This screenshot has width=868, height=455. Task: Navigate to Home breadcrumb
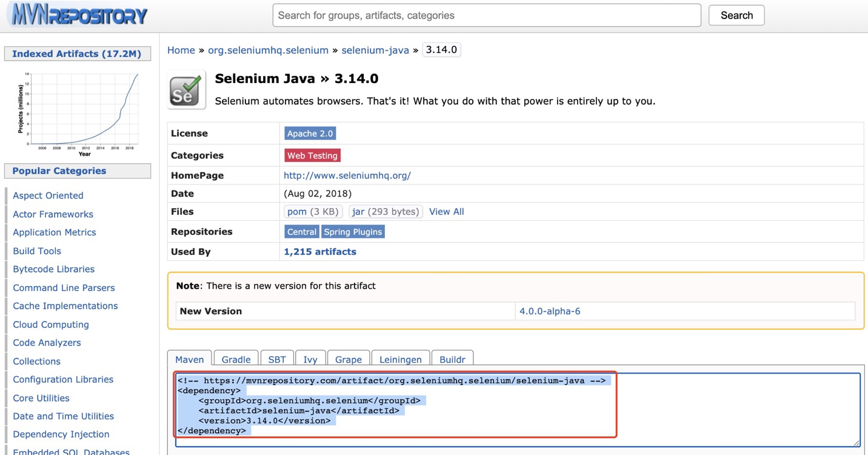[x=181, y=50]
